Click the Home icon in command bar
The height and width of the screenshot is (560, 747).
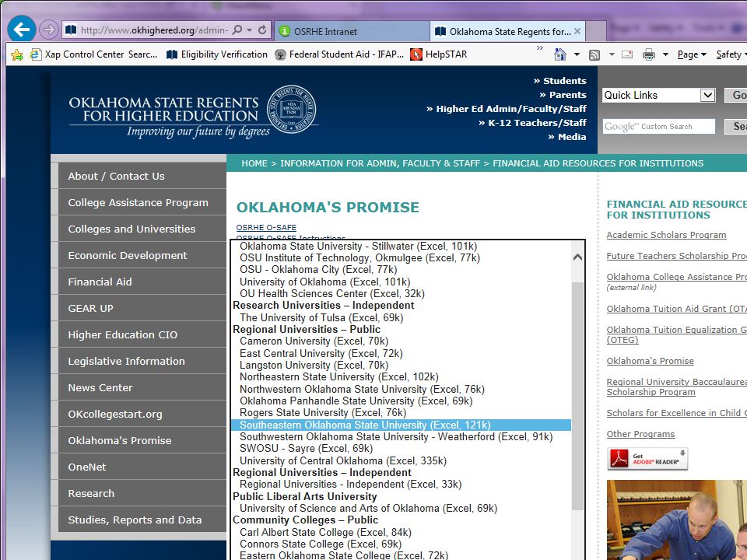point(560,54)
